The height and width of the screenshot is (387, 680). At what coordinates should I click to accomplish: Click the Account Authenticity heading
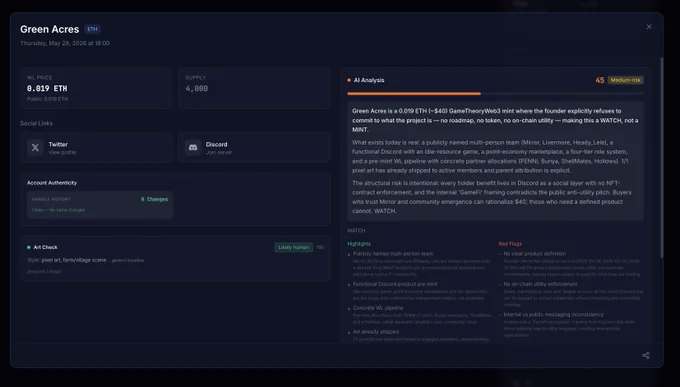[52, 183]
